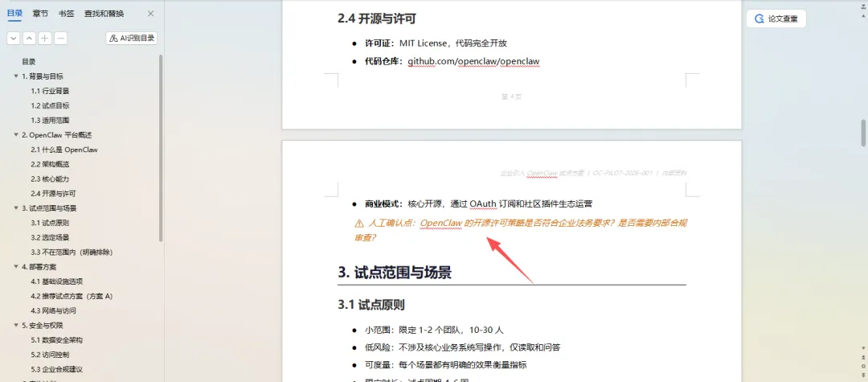Image resolution: width=868 pixels, height=382 pixels.
Task: Jump to '2.2 架构概览' in outline
Action: pos(50,164)
